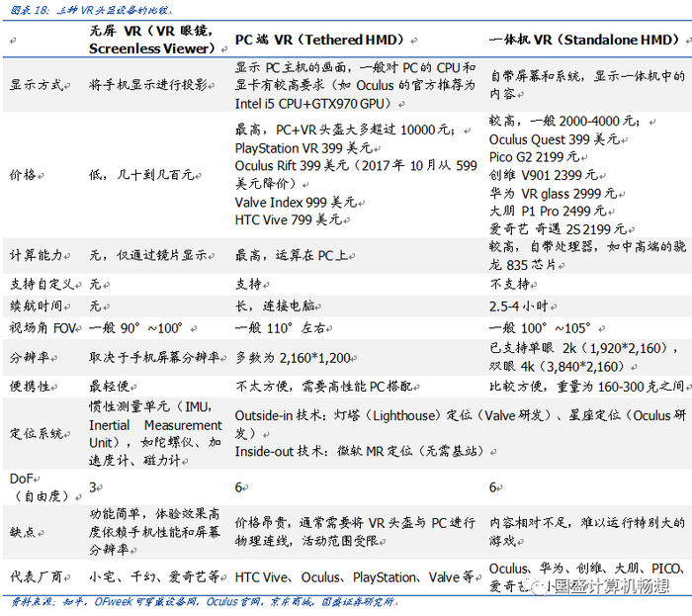
Task: Click the '一般 110° 左右' cell
Action: tap(280, 328)
